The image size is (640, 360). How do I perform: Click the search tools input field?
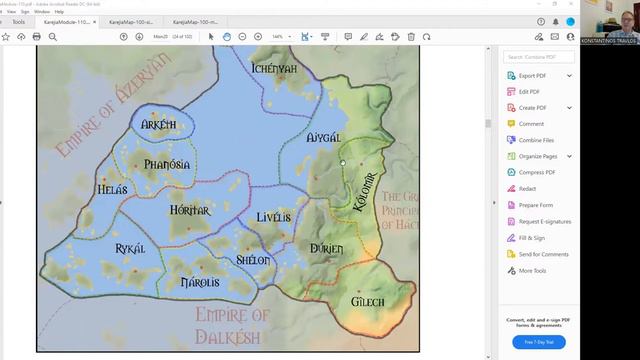pos(539,57)
